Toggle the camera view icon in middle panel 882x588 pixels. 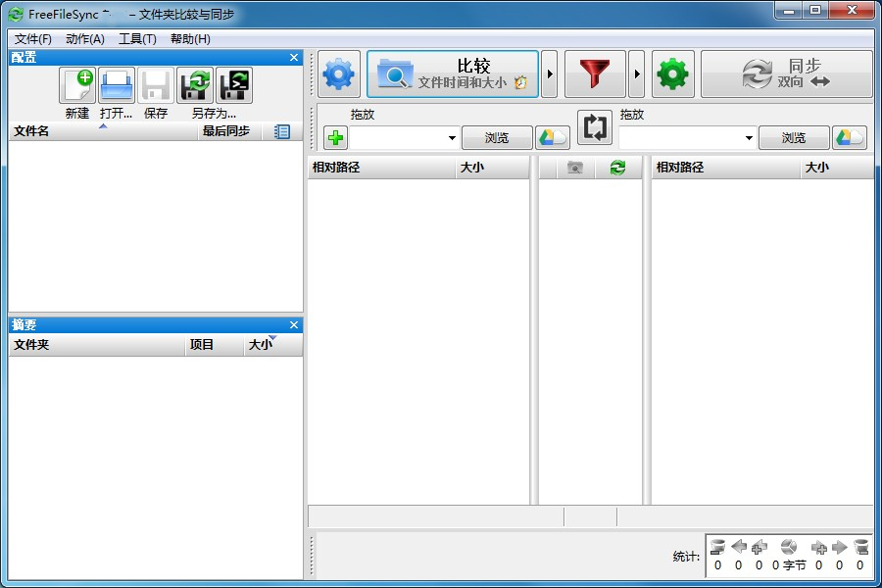(574, 168)
